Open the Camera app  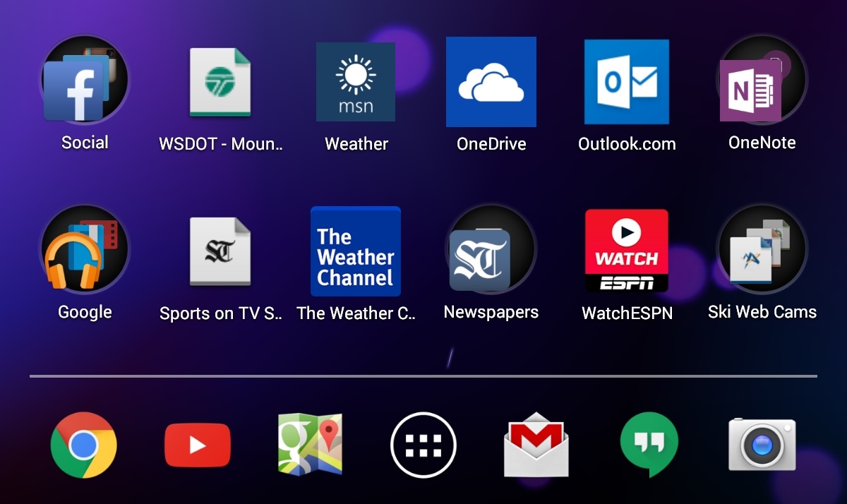[x=762, y=445]
